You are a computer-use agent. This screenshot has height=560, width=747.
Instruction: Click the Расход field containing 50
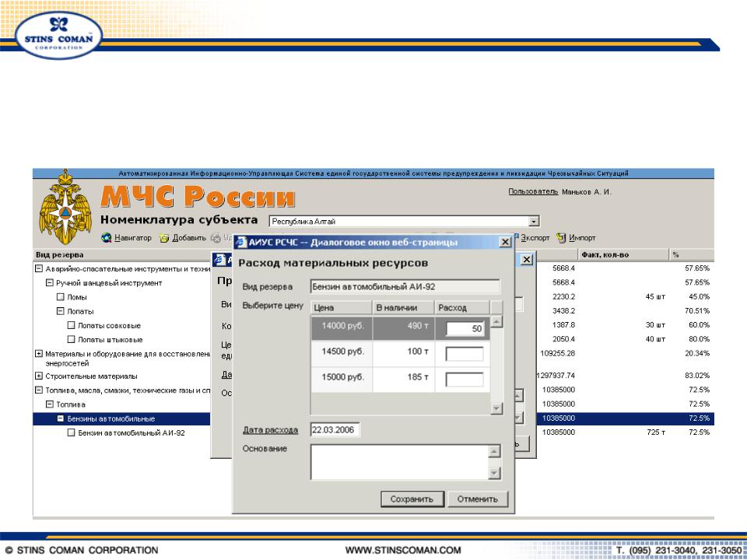click(x=465, y=328)
